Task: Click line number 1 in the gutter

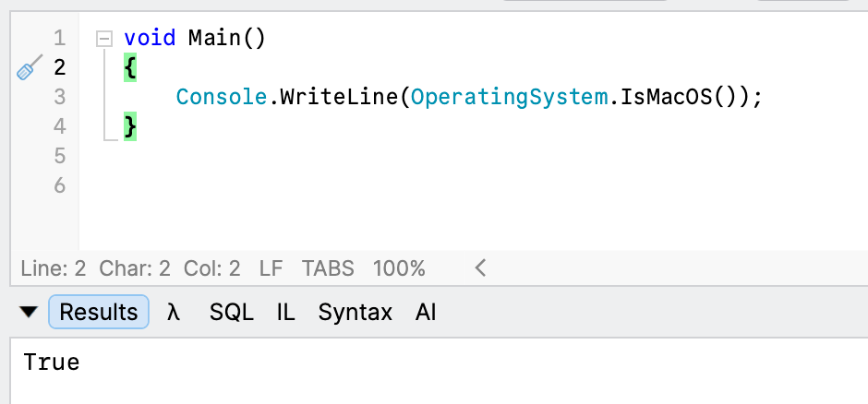Action: click(x=60, y=39)
